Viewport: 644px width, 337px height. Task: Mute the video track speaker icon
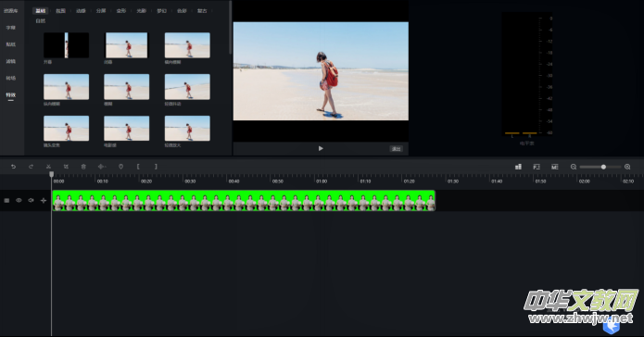tap(31, 200)
